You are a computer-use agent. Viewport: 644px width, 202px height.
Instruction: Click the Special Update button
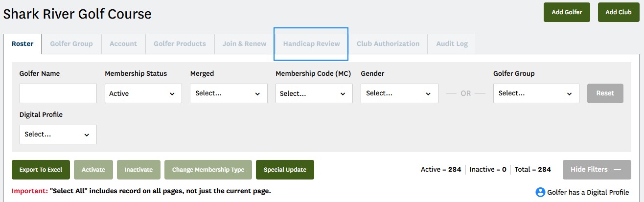[285, 170]
